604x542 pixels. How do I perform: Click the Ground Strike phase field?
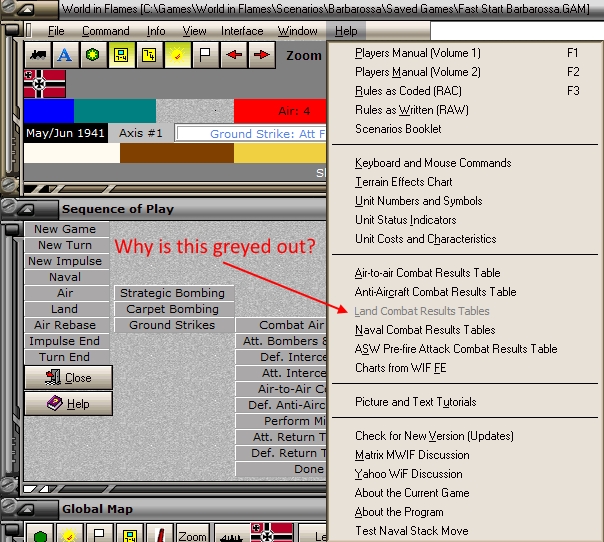click(251, 133)
